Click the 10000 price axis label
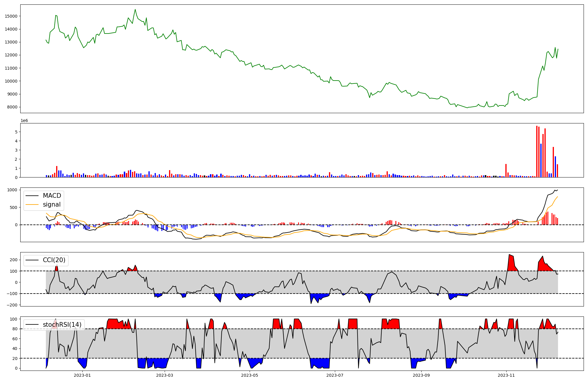 (x=11, y=81)
